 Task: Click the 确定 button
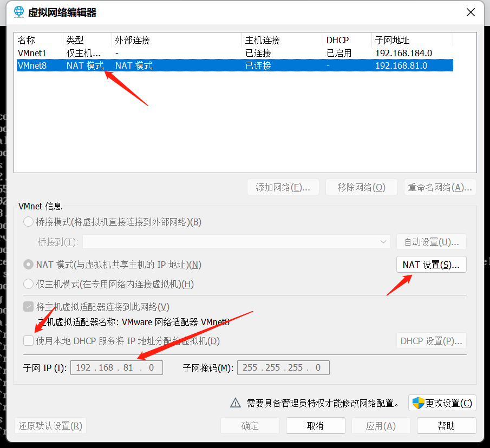pyautogui.click(x=250, y=426)
